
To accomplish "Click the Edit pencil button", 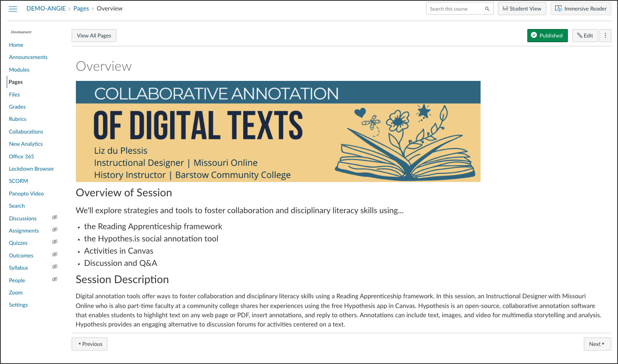I will (x=585, y=36).
